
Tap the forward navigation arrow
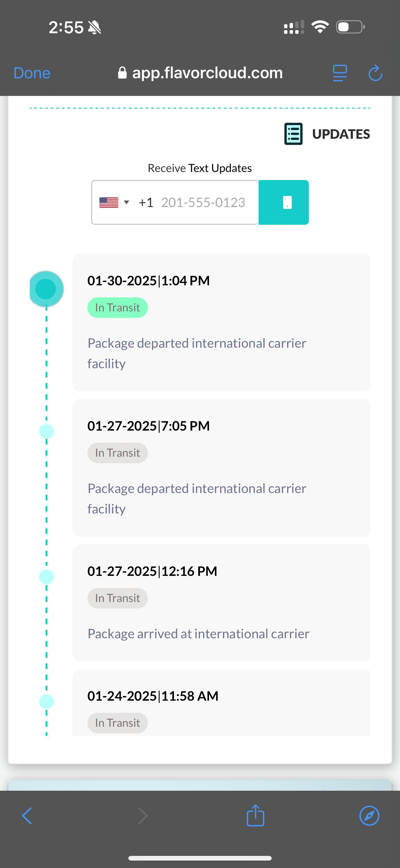[x=143, y=816]
